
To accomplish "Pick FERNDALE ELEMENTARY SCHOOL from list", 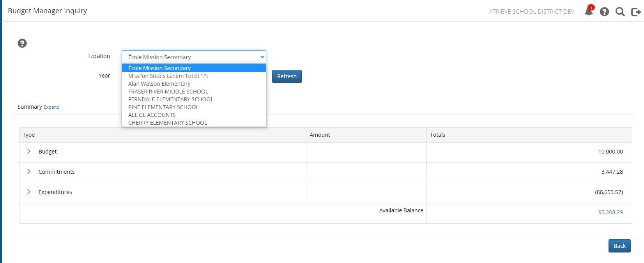I will click(x=171, y=99).
